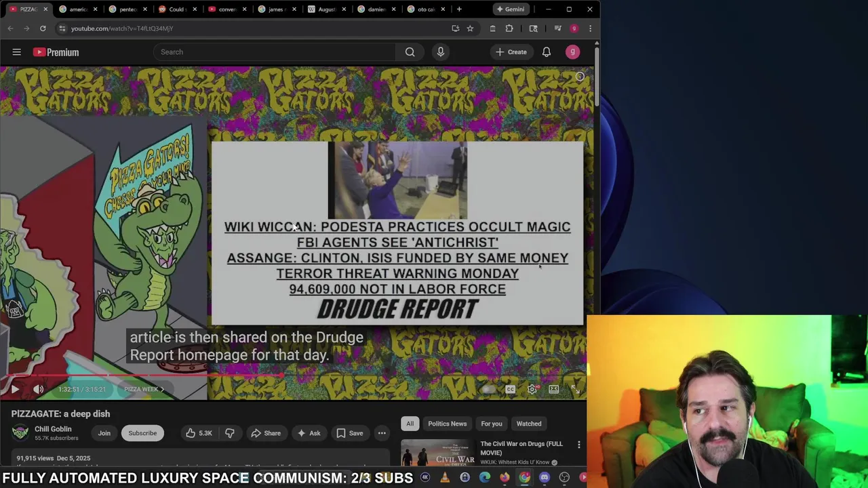
Task: Open the Chrome profile avatar
Action: [x=574, y=28]
